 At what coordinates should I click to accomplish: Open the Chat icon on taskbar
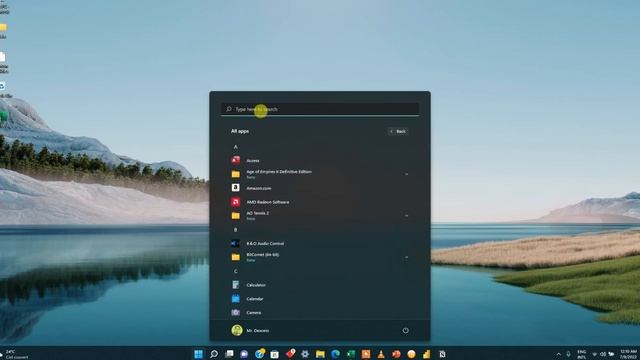tap(244, 354)
